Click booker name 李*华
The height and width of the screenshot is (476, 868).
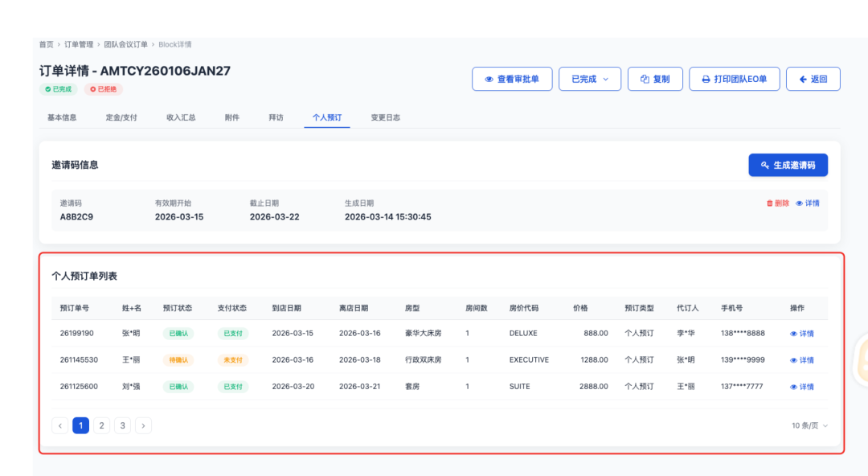click(x=686, y=333)
